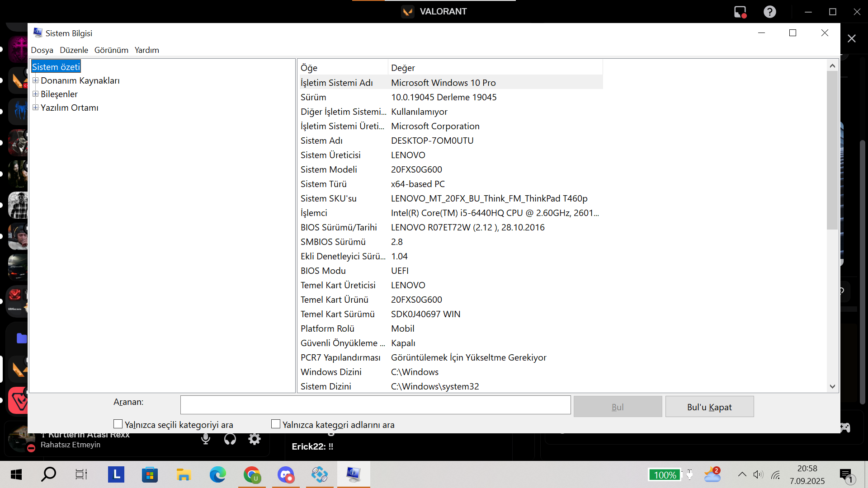Click the headphones deafen icon

pos(230,439)
